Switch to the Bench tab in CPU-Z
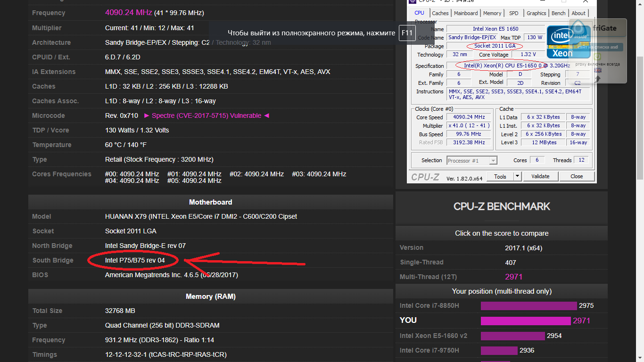 pos(559,13)
